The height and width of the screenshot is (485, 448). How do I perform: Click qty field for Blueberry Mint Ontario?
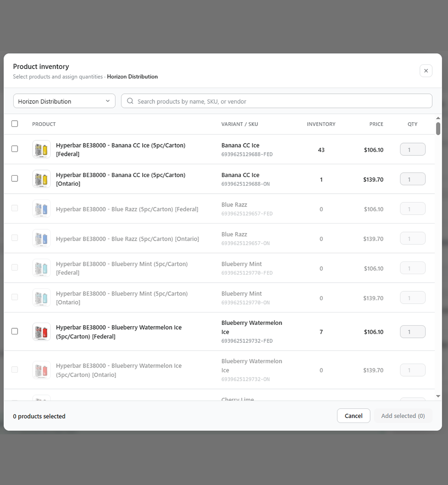(412, 298)
